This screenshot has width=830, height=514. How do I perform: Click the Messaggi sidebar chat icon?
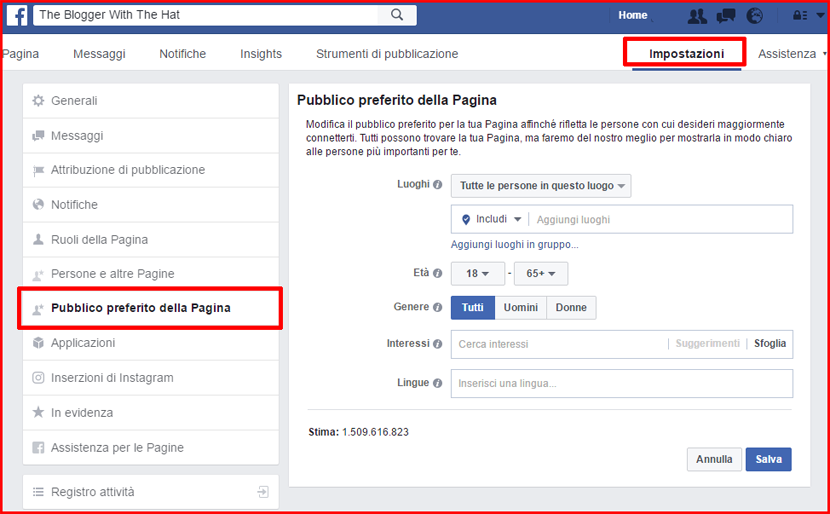click(x=38, y=136)
